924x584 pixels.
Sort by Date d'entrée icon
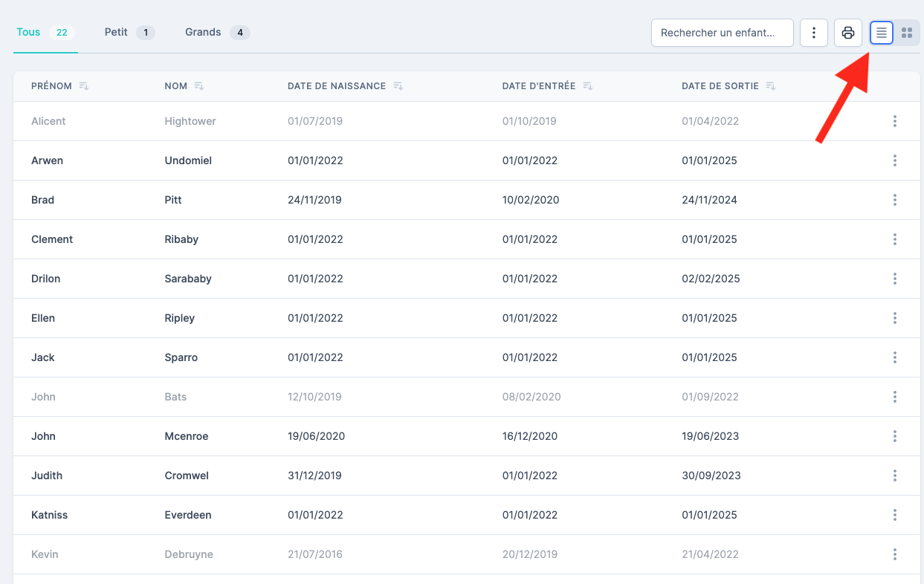point(587,86)
